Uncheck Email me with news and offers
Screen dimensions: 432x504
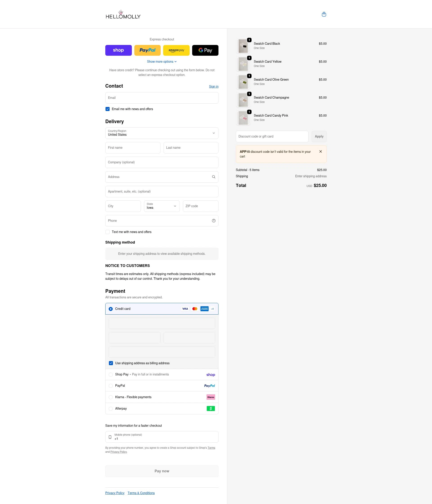click(x=107, y=109)
